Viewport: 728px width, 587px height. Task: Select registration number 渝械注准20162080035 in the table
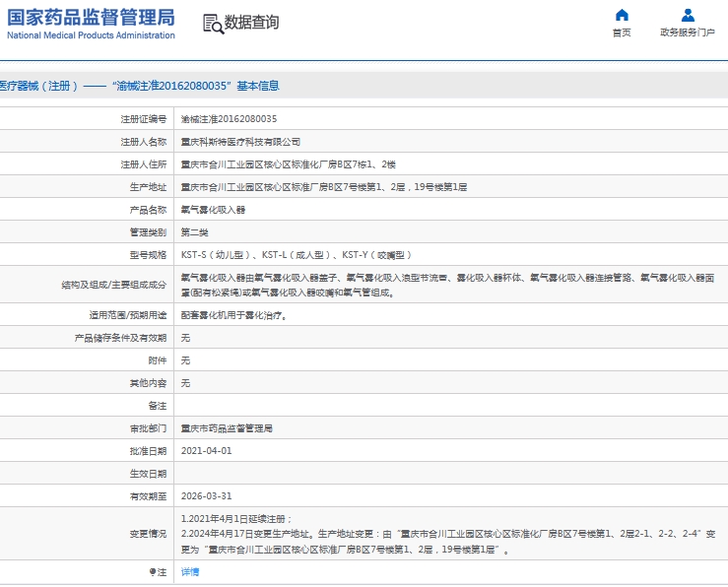pos(229,119)
